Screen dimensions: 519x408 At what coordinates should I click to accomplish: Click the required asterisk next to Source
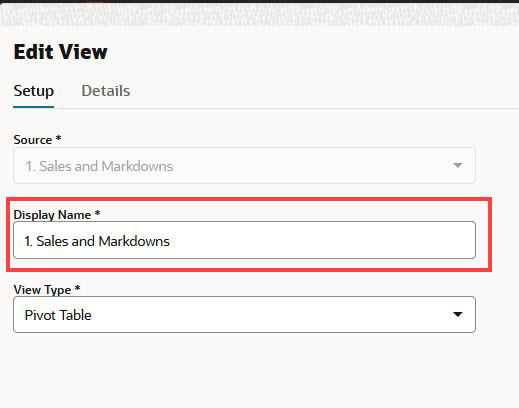58,138
